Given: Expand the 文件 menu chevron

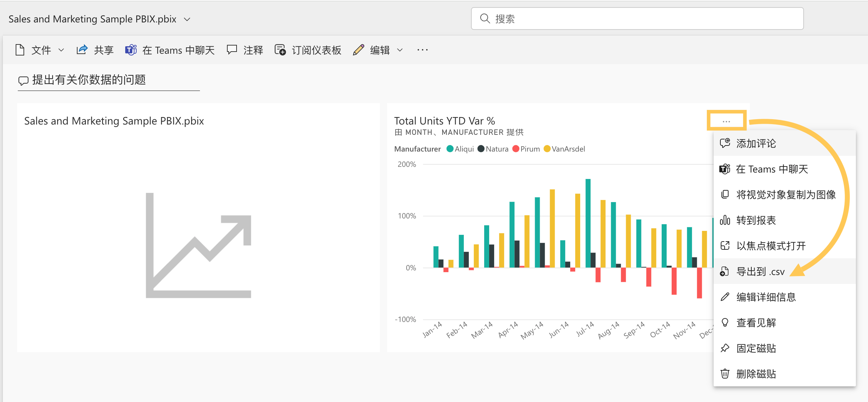Looking at the screenshot, I should [61, 50].
